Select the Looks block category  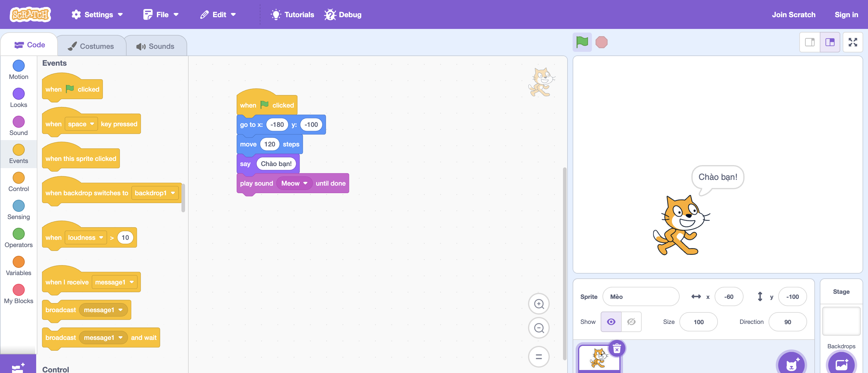pos(18,98)
